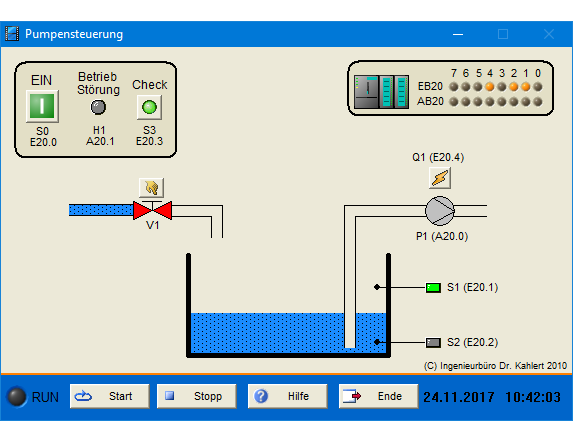Click the Start button
The width and height of the screenshot is (573, 441).
(110, 396)
